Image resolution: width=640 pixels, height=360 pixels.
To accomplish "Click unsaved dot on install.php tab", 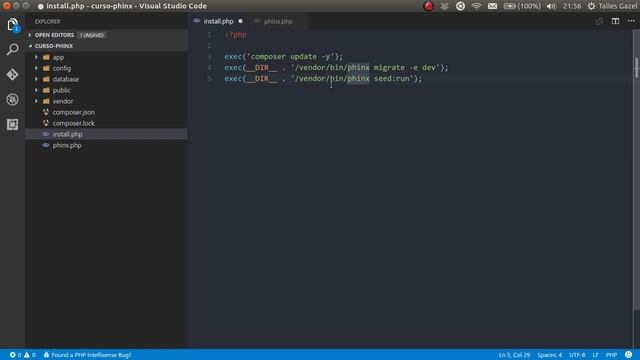I will 240,21.
